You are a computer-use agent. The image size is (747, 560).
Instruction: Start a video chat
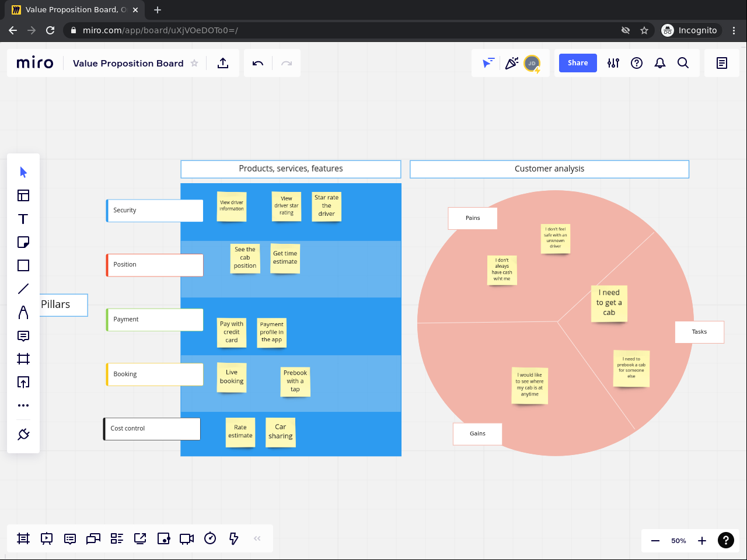pyautogui.click(x=187, y=538)
